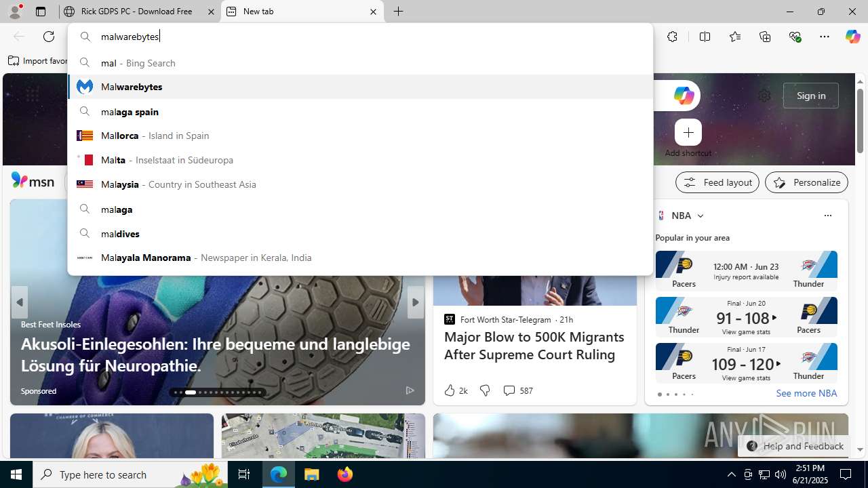Select second NBA card pager dot
868x488 pixels.
point(667,394)
